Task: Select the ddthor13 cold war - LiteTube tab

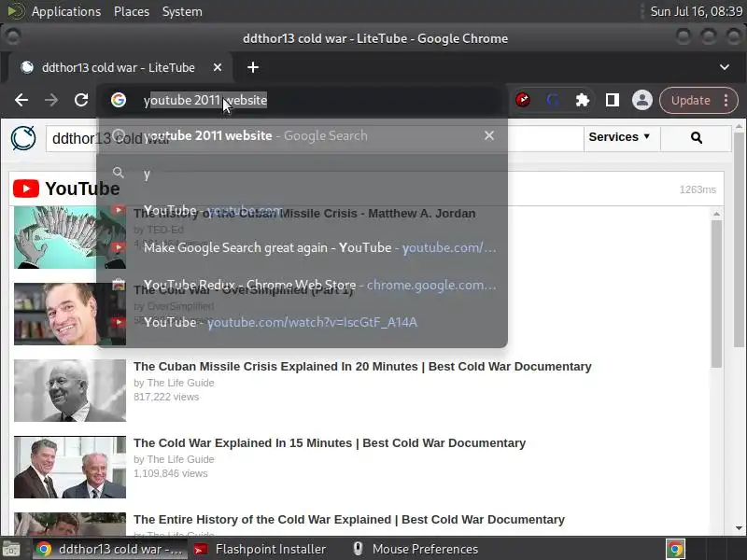Action: point(119,67)
